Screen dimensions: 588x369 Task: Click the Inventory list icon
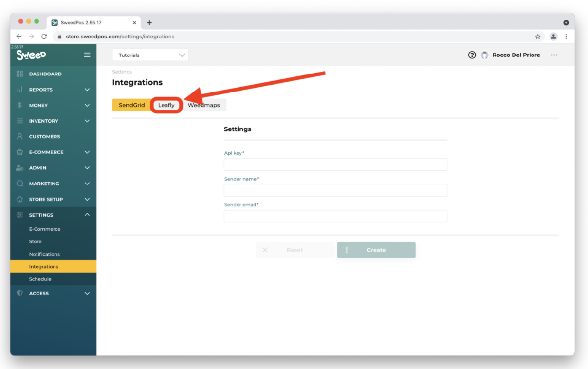pyautogui.click(x=19, y=121)
